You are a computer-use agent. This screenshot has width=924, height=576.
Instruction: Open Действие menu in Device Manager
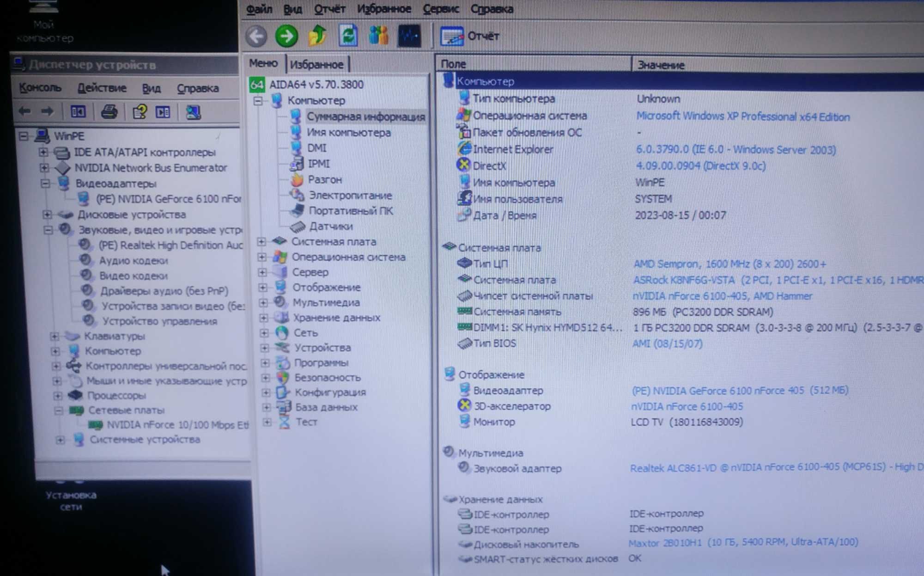(102, 88)
